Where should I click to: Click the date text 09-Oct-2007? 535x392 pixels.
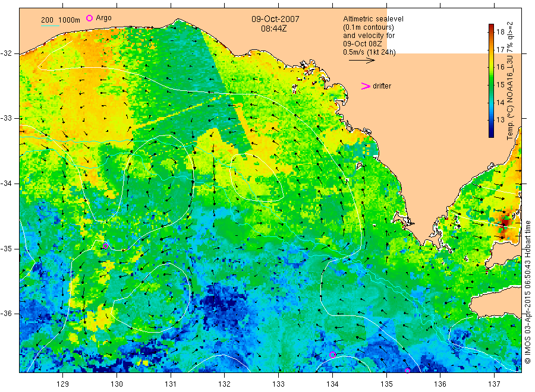click(275, 19)
